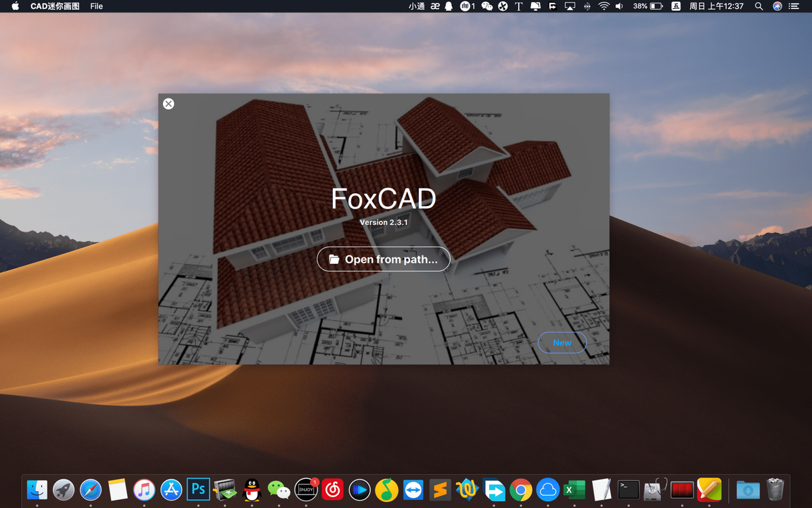Open the Downloads folder in Dock
The image size is (812, 508).
(748, 489)
